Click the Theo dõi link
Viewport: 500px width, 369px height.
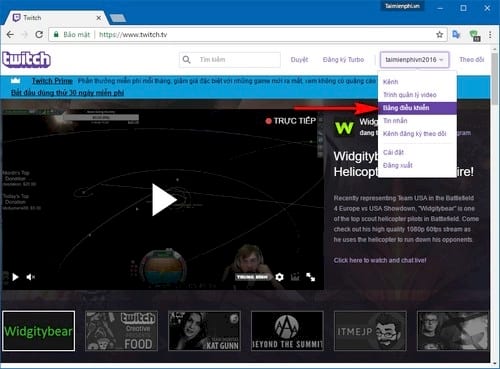tap(472, 60)
